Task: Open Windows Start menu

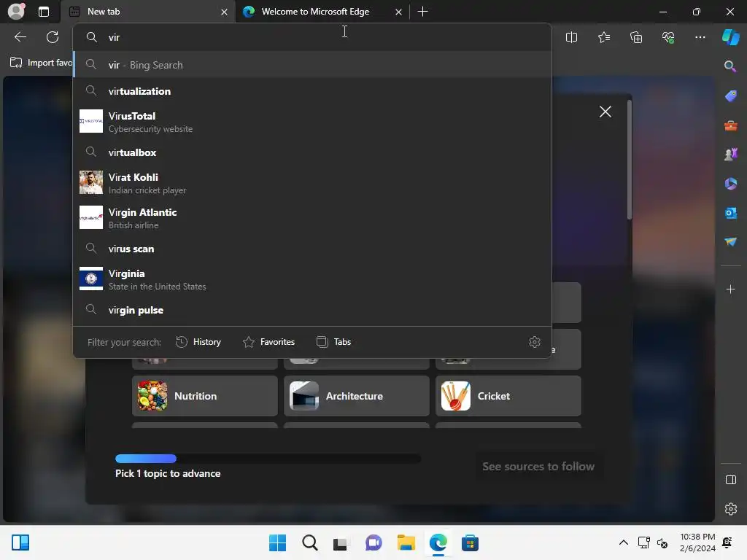Action: 277,542
